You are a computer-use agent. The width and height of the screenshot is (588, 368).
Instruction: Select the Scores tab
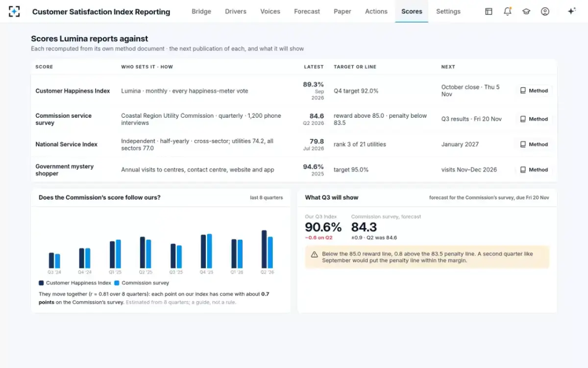(412, 11)
